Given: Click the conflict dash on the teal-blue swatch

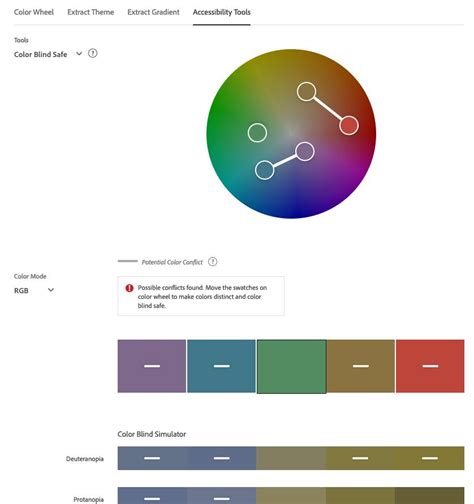Looking at the screenshot, I should tap(222, 366).
